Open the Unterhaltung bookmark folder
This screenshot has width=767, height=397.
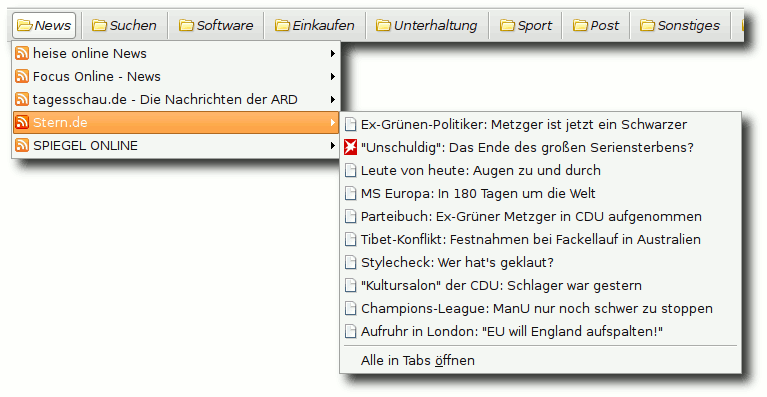[x=427, y=25]
